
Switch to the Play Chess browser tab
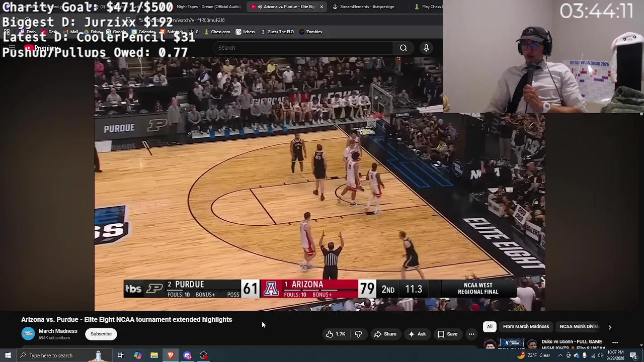coord(429,7)
